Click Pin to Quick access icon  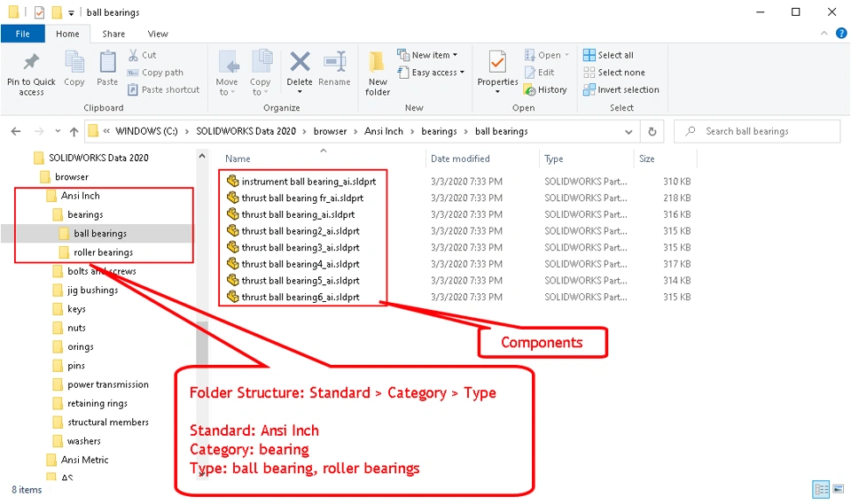tap(31, 62)
